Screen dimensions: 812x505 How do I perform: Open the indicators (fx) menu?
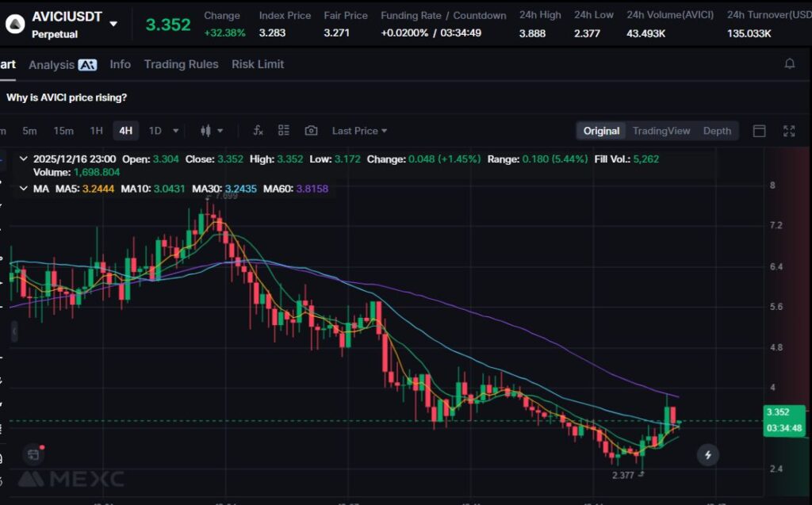coord(258,131)
